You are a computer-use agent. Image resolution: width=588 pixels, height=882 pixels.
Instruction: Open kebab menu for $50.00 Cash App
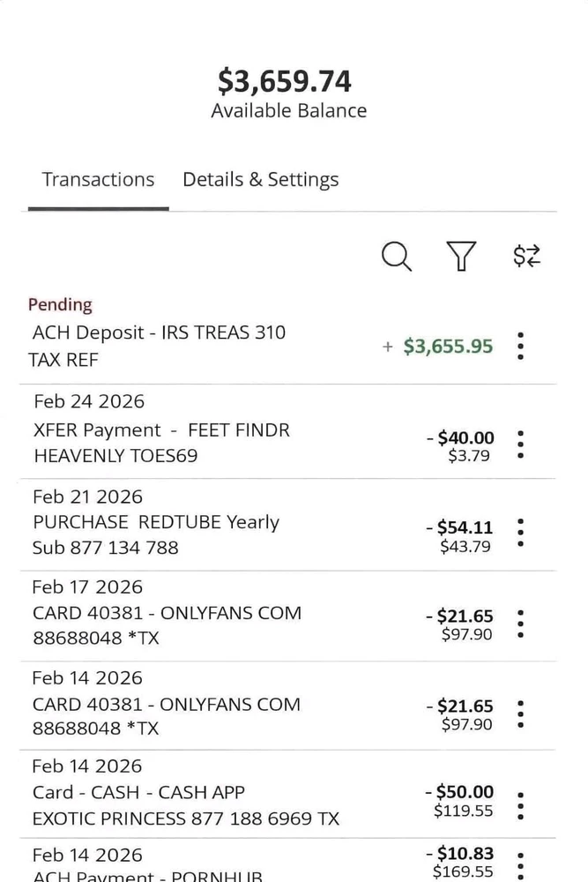coord(521,804)
